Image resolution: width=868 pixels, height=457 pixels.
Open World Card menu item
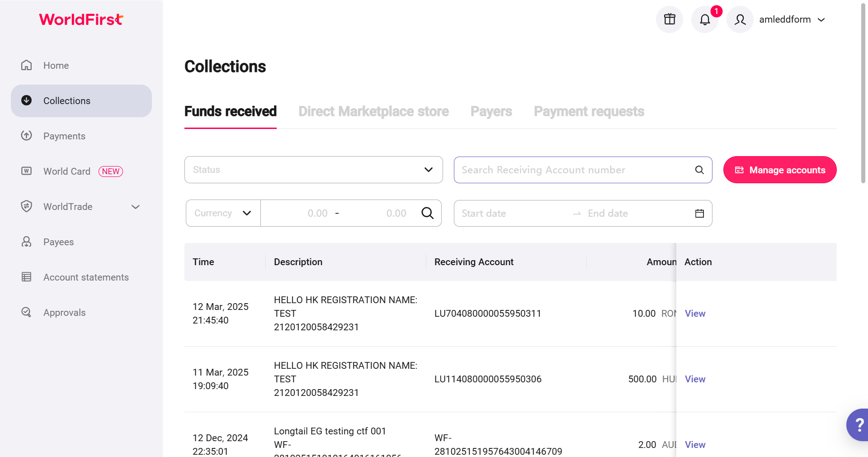point(81,171)
